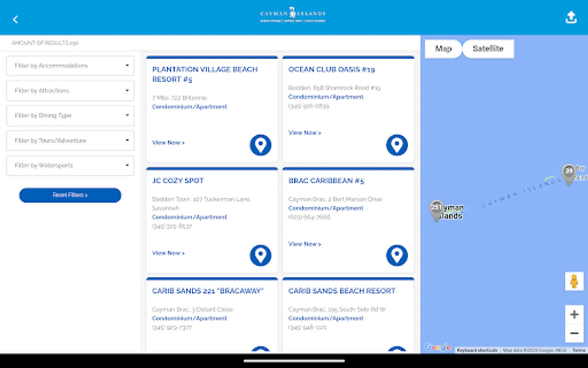The width and height of the screenshot is (588, 368).
Task: Expand Filter by Watersports dropdown
Action: 70,166
